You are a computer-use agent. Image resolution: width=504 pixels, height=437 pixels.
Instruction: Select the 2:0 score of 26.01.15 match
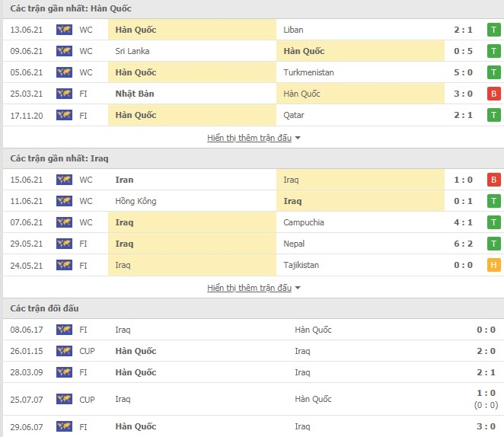click(x=486, y=351)
